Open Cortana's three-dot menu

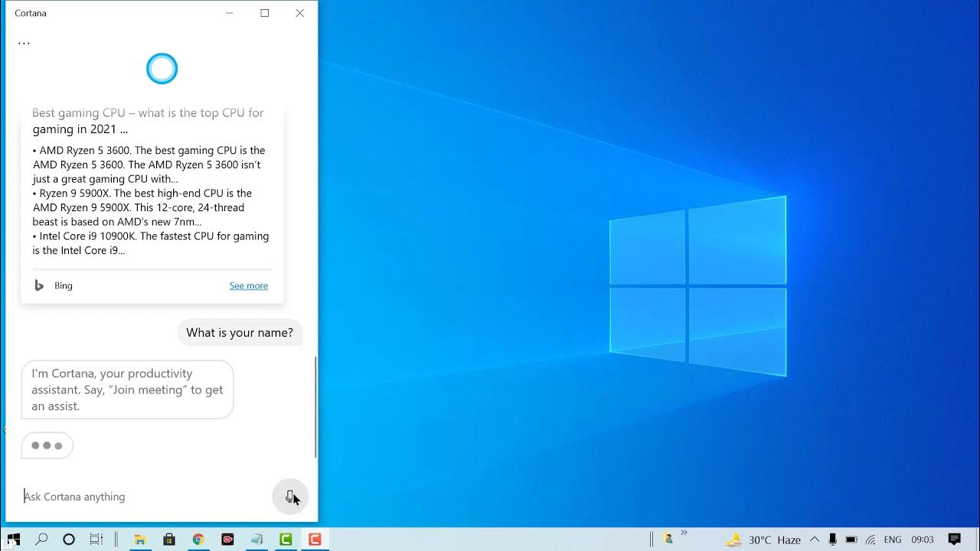(x=24, y=43)
